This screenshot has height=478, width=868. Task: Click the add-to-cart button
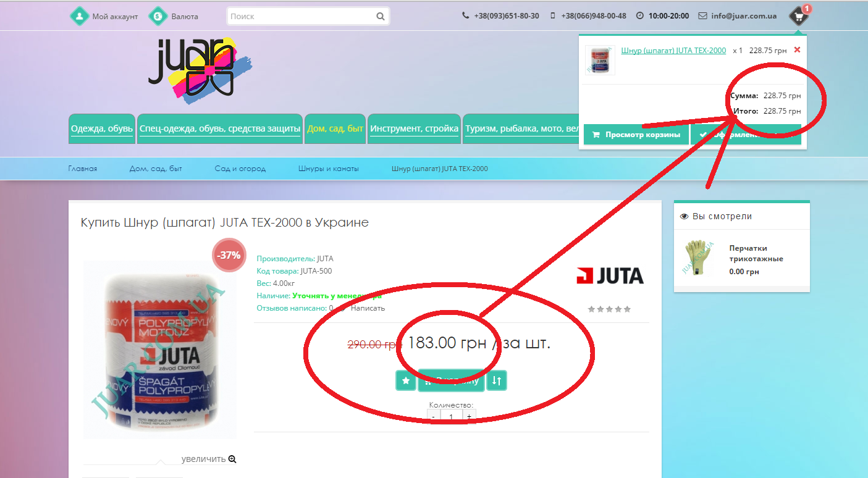click(451, 380)
